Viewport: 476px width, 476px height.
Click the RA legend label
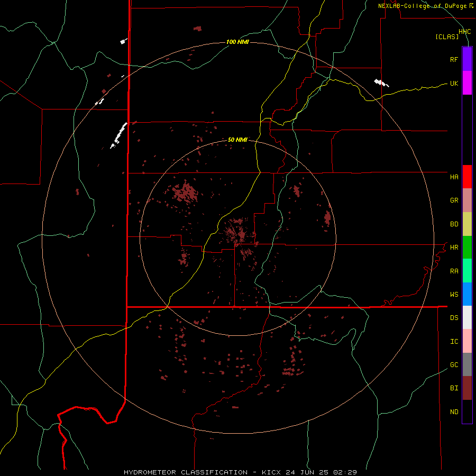[454, 271]
